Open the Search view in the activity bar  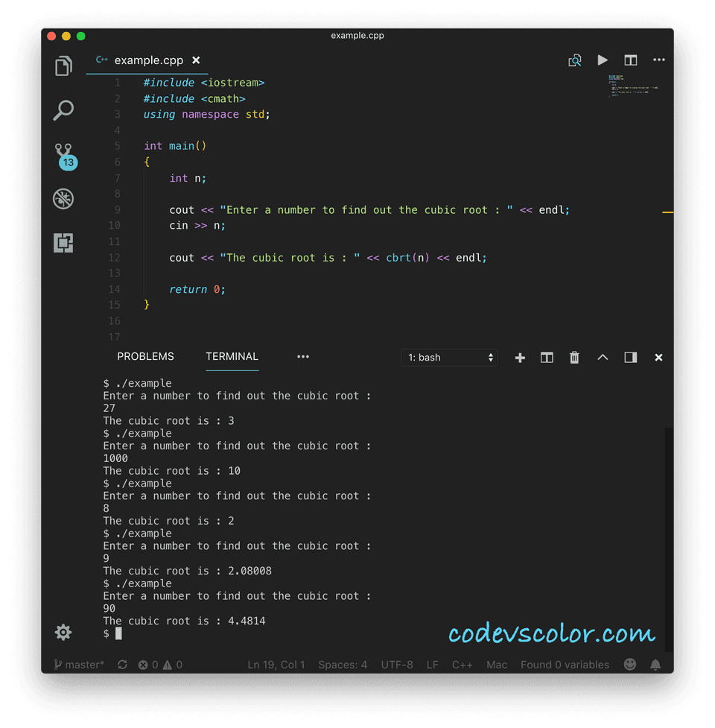point(63,110)
